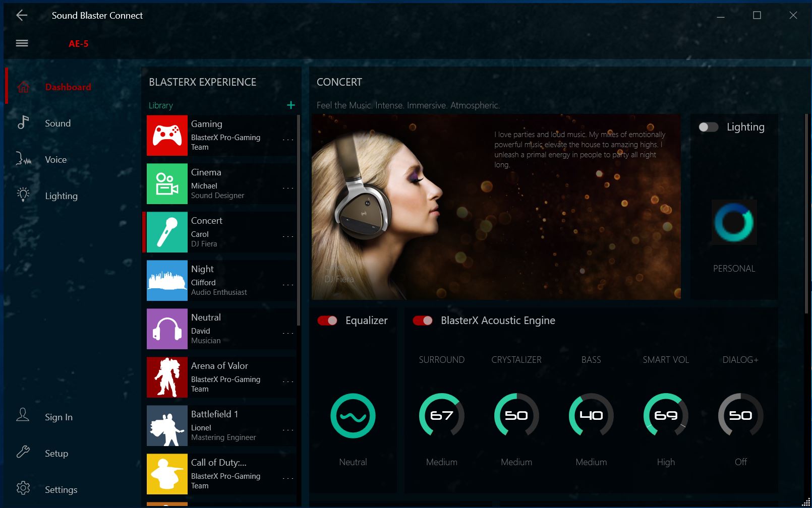Click the Off label under Dialog+
The image size is (812, 508).
pos(741,462)
